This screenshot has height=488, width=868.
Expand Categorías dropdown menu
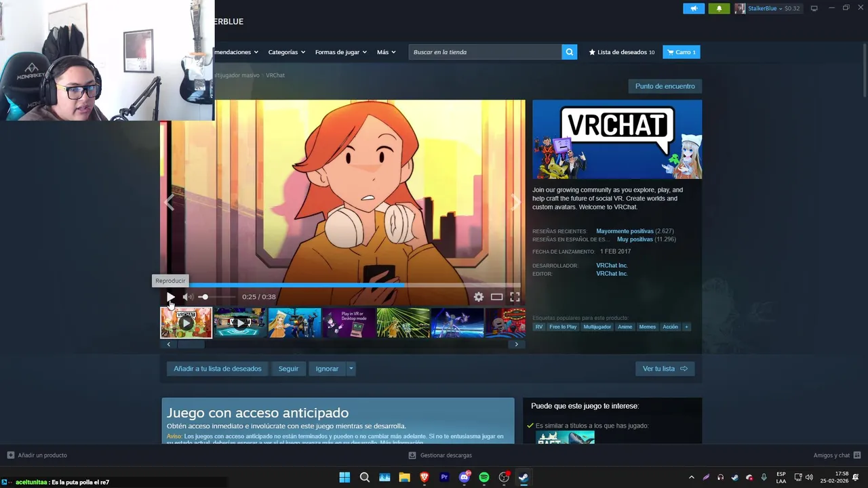pyautogui.click(x=287, y=52)
